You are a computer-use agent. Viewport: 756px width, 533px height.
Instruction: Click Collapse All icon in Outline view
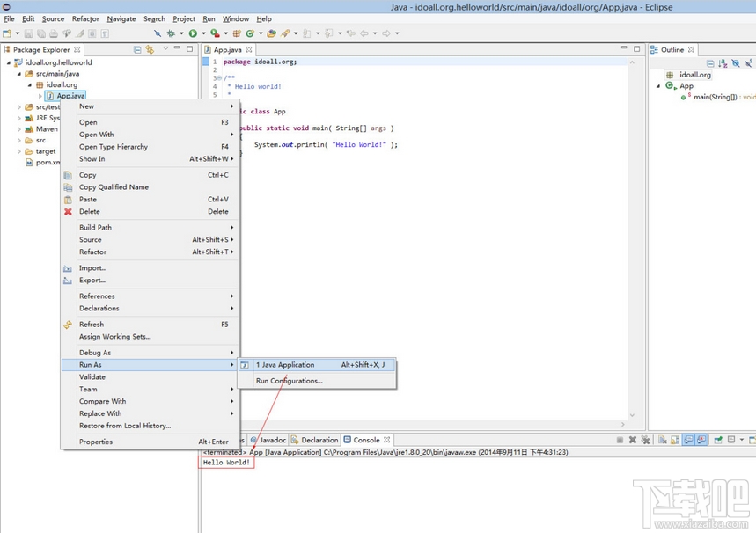[711, 63]
